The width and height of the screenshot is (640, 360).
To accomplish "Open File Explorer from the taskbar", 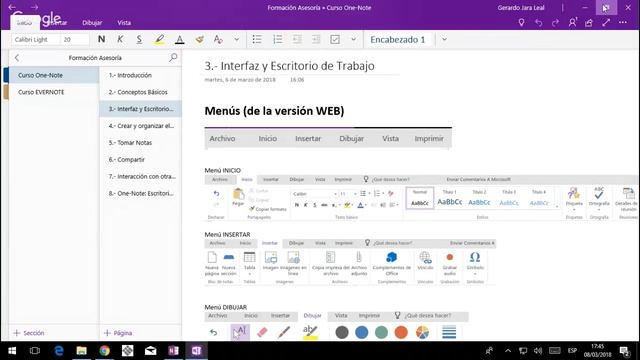I will point(82,351).
